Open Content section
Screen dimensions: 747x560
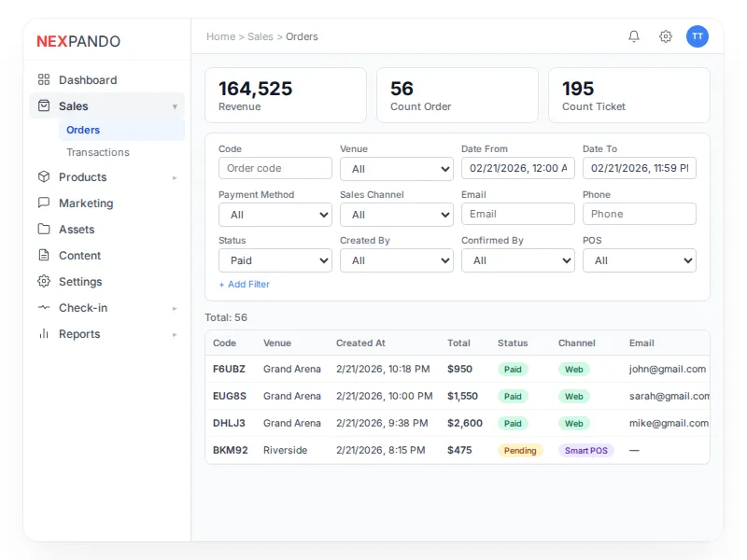coord(106,255)
